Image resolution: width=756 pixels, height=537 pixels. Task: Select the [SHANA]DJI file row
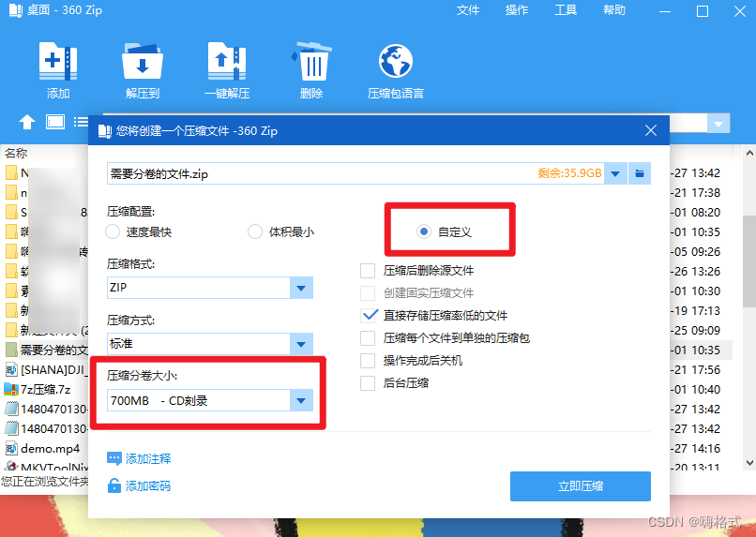coord(46,370)
